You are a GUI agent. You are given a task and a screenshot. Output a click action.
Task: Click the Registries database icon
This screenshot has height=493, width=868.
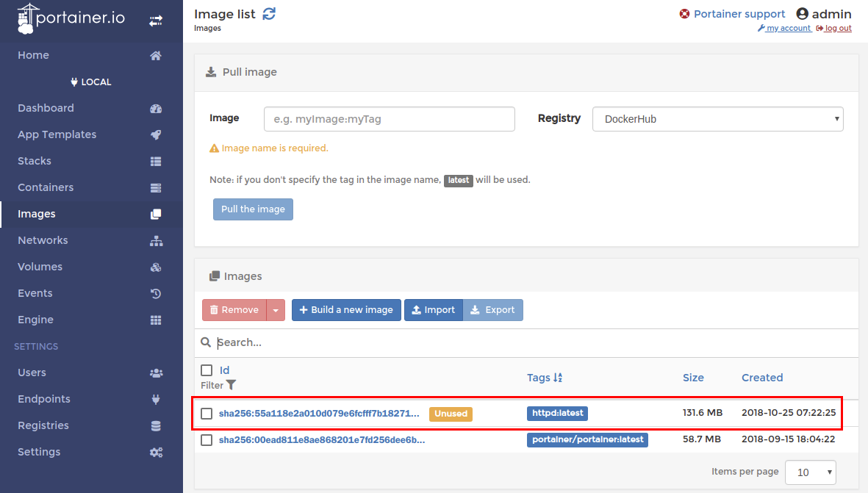[x=156, y=426]
